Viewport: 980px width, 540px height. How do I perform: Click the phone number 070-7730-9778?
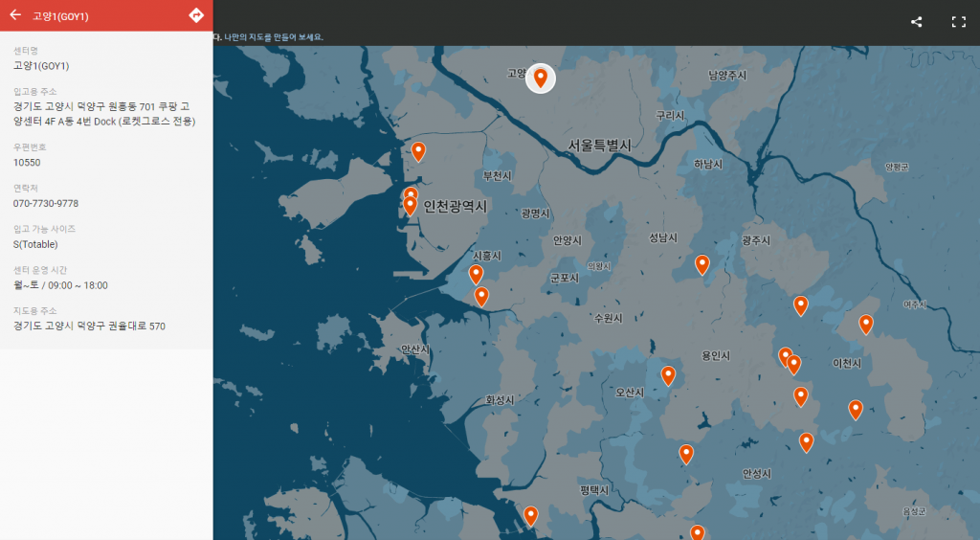click(46, 204)
